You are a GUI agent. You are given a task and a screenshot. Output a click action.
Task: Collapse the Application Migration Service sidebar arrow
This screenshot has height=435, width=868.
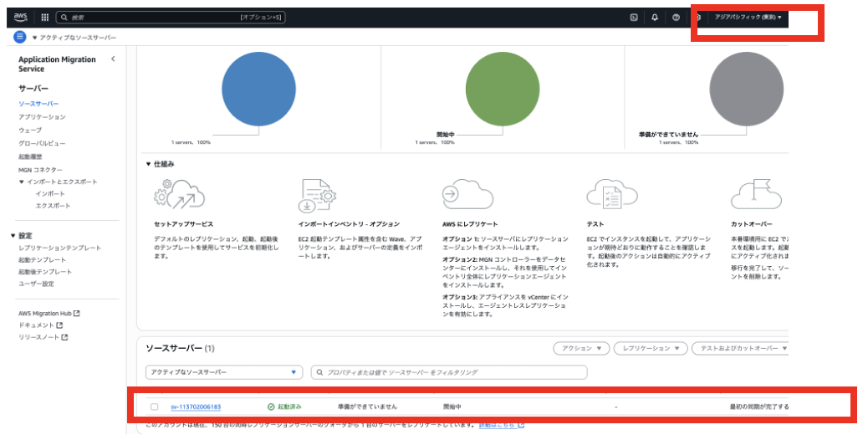(113, 59)
